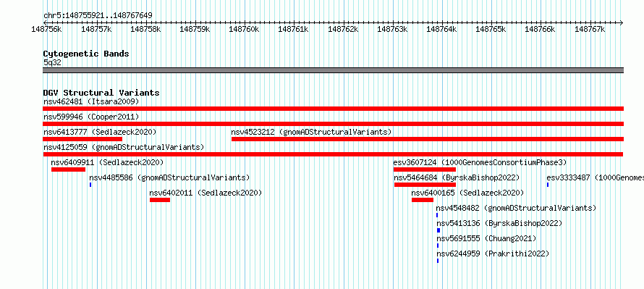The width and height of the screenshot is (644, 289).
Task: Click the 148758k ruler label
Action: pos(145,30)
